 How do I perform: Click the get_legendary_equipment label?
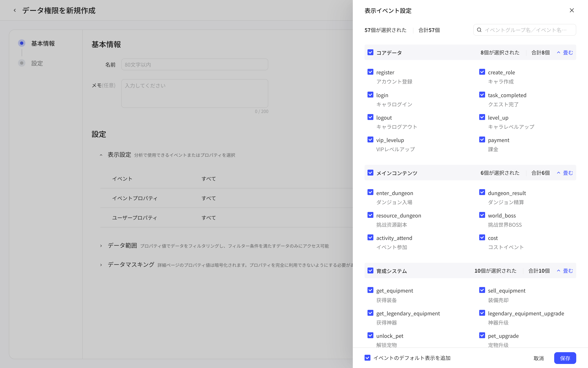(x=408, y=314)
